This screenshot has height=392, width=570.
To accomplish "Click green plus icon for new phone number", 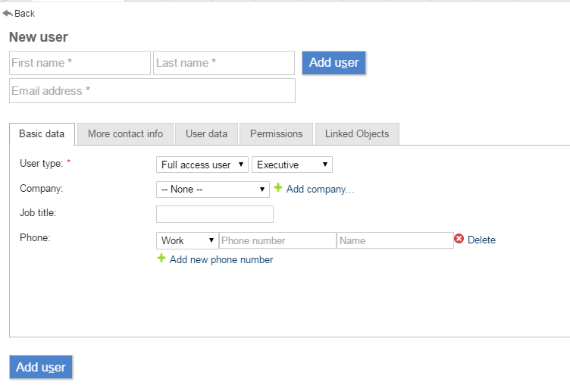I will click(x=161, y=259).
